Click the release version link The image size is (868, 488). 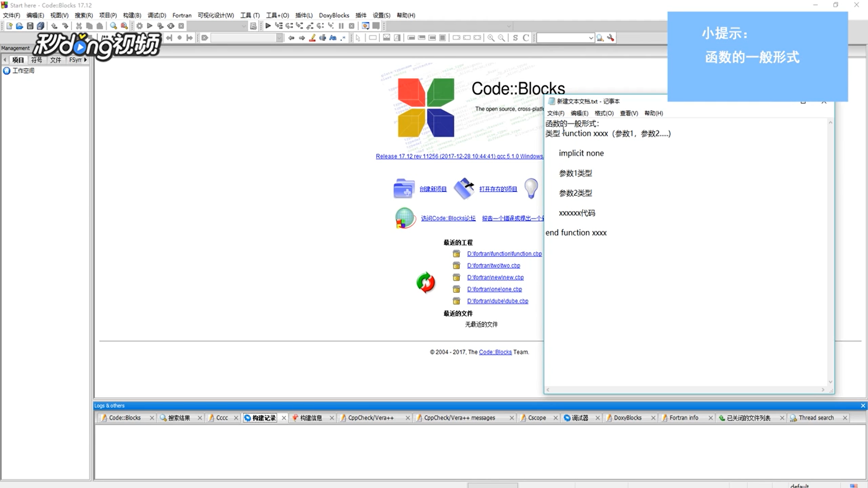click(x=459, y=156)
